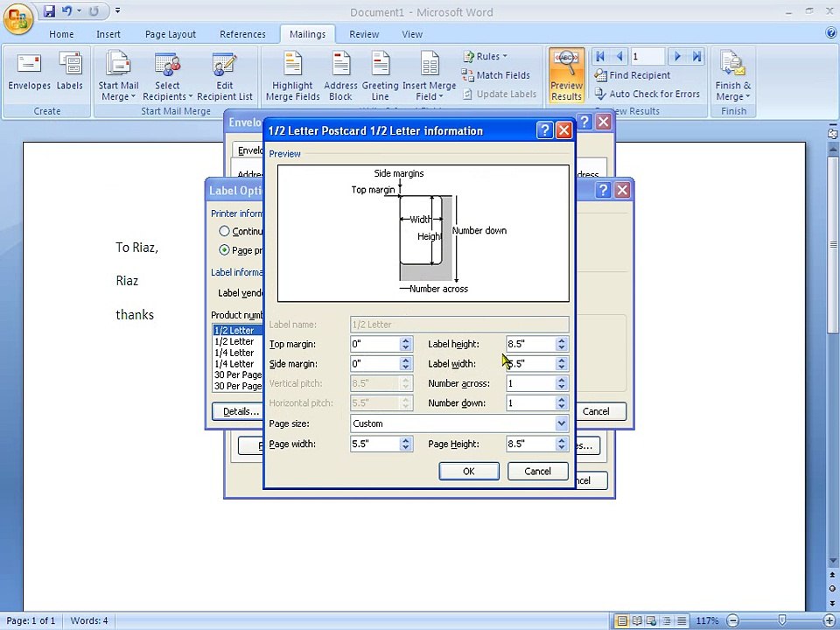
Task: Switch to Full Screen Reading view
Action: [637, 621]
